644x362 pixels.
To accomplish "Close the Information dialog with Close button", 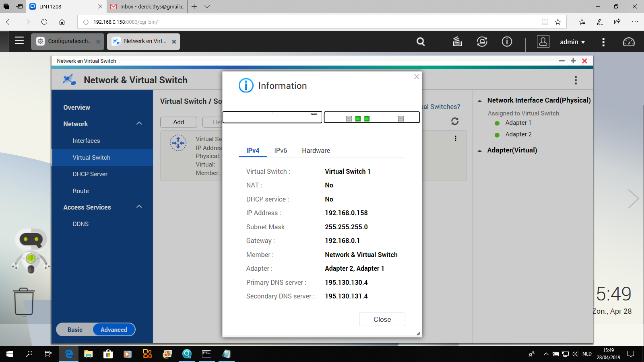I will (x=382, y=319).
